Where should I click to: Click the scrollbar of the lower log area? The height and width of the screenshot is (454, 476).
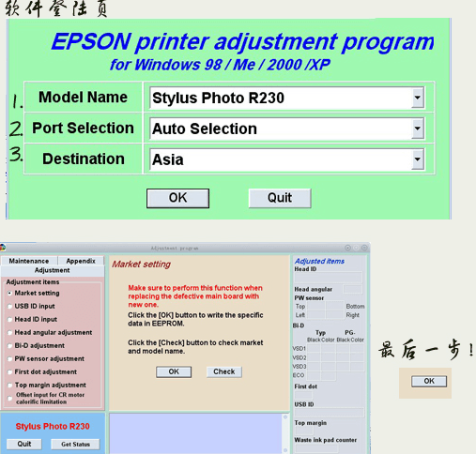pyautogui.click(x=285, y=433)
